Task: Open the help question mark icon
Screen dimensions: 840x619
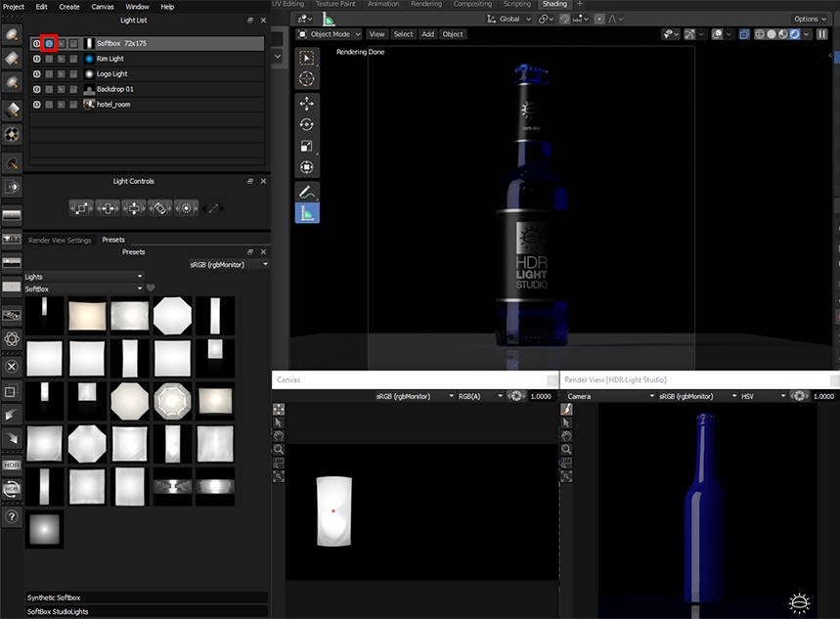Action: coord(12,516)
